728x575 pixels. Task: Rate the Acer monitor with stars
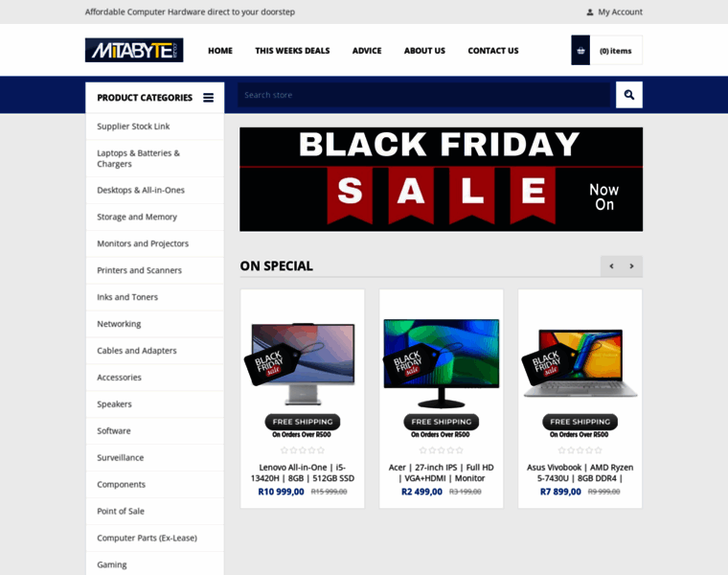click(441, 450)
